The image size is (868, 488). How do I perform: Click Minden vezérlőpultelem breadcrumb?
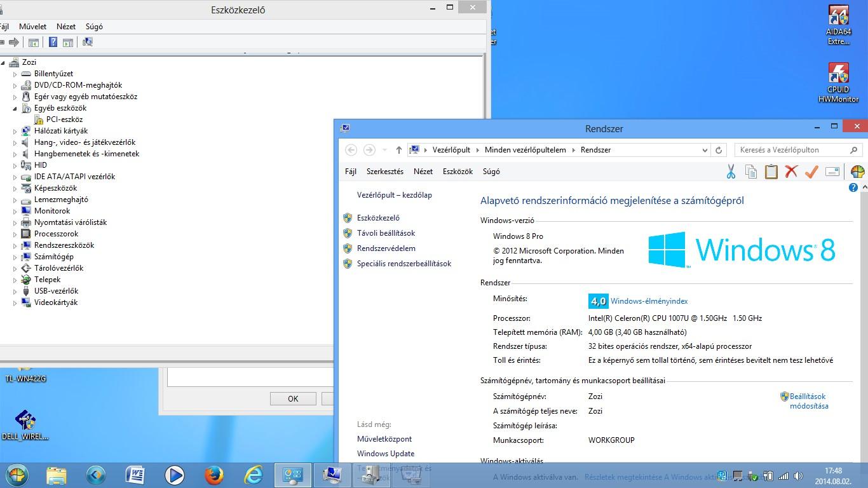[525, 150]
